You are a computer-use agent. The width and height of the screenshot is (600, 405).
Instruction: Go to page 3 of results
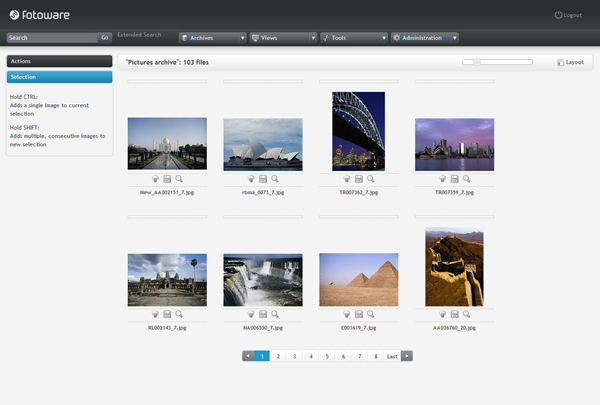click(295, 356)
